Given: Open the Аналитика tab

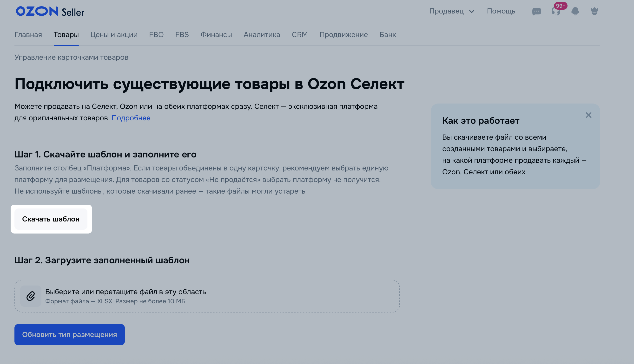Looking at the screenshot, I should 262,34.
